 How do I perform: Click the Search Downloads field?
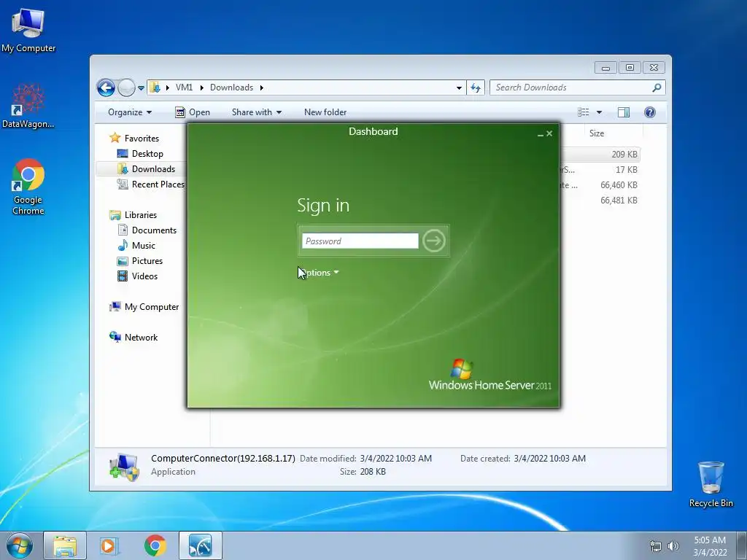pyautogui.click(x=572, y=87)
